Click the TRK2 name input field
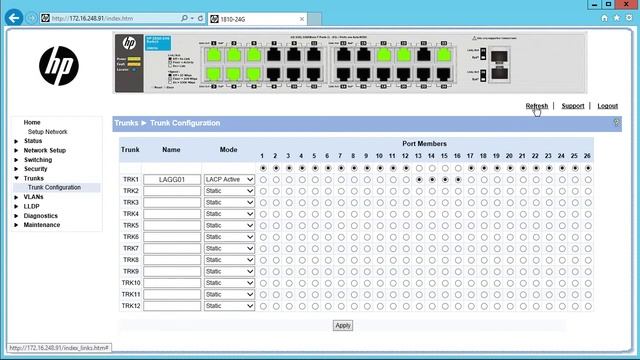Image resolution: width=640 pixels, height=360 pixels. [x=172, y=191]
